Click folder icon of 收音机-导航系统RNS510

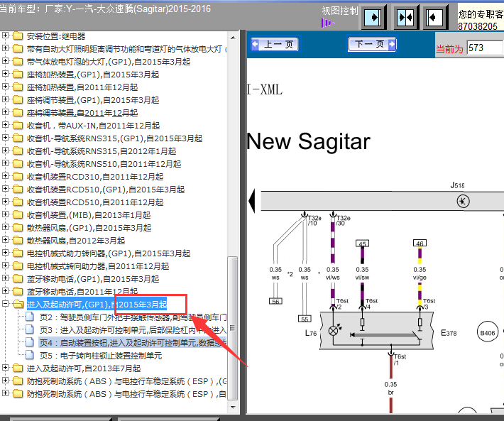18,164
